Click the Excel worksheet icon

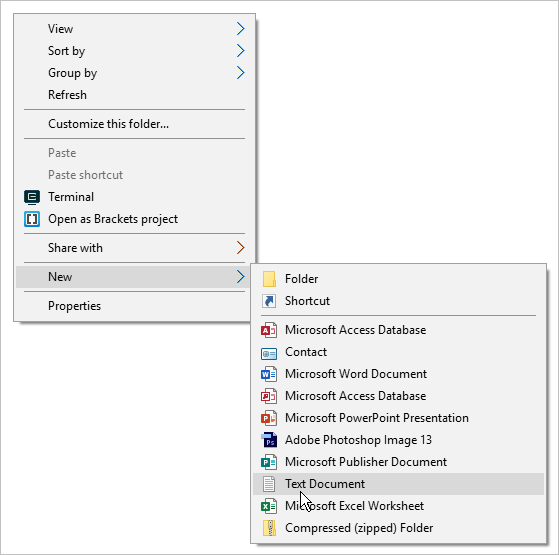(x=269, y=506)
